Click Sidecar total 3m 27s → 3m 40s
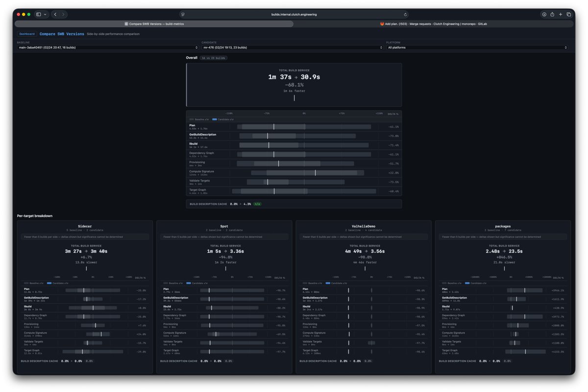 [x=86, y=251]
